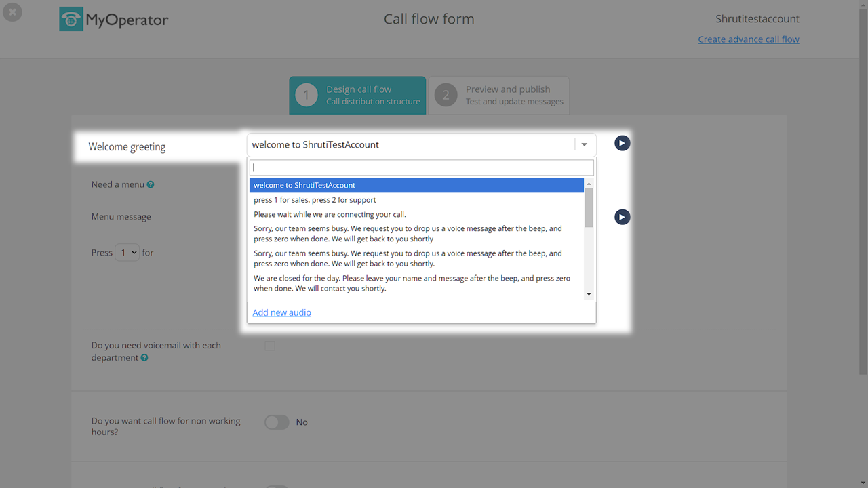The height and width of the screenshot is (488, 868).
Task: Close the call flow form using the X icon
Action: click(12, 12)
